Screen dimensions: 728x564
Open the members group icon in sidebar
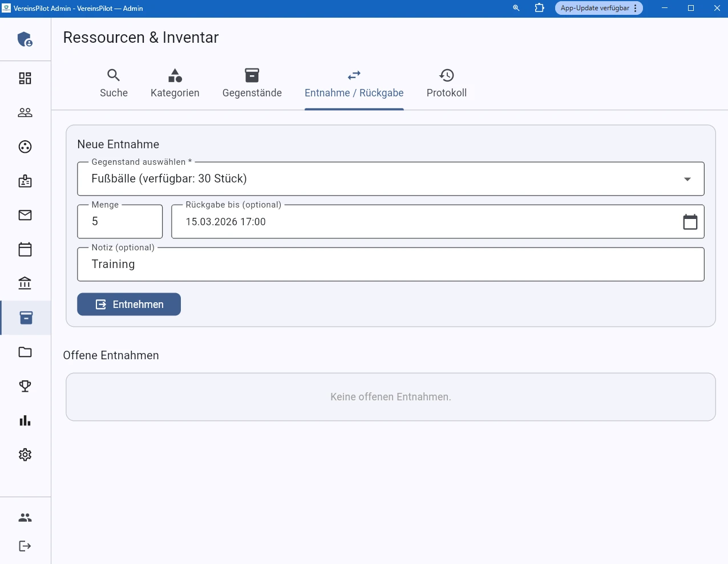click(x=25, y=112)
